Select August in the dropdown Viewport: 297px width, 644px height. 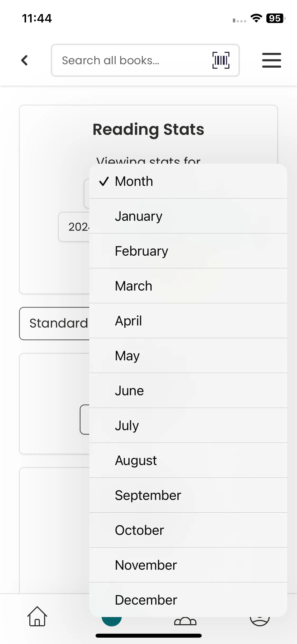point(188,461)
